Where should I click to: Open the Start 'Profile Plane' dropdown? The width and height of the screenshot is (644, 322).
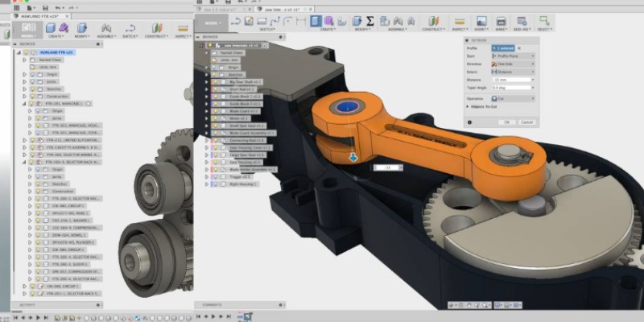point(513,56)
